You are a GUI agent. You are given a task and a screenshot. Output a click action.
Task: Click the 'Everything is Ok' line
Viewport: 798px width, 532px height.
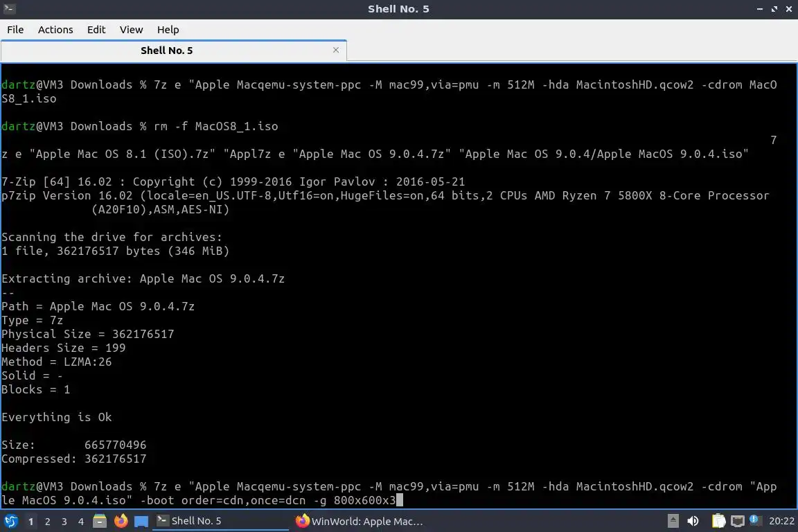(x=57, y=417)
